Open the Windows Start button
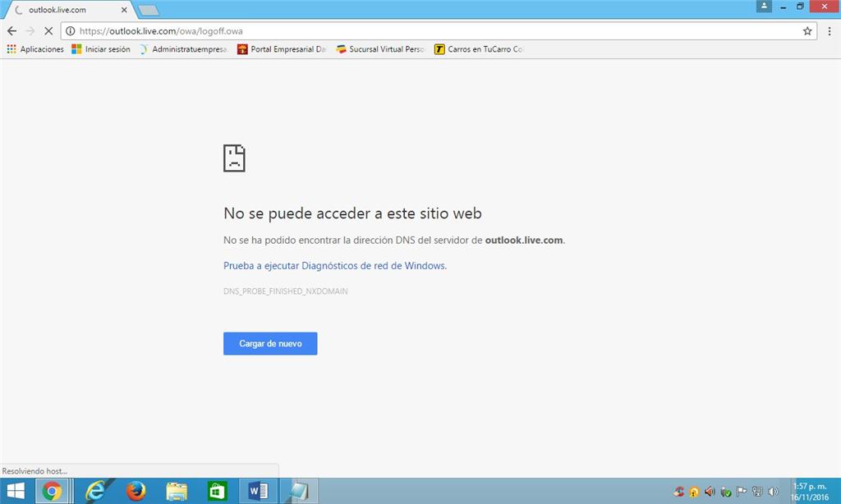 [16, 491]
